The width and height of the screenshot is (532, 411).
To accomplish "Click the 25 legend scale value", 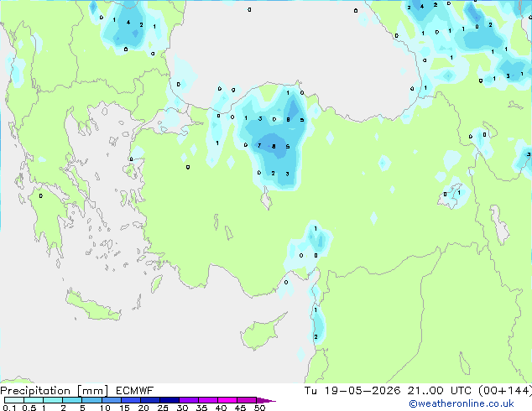I will (x=163, y=408).
